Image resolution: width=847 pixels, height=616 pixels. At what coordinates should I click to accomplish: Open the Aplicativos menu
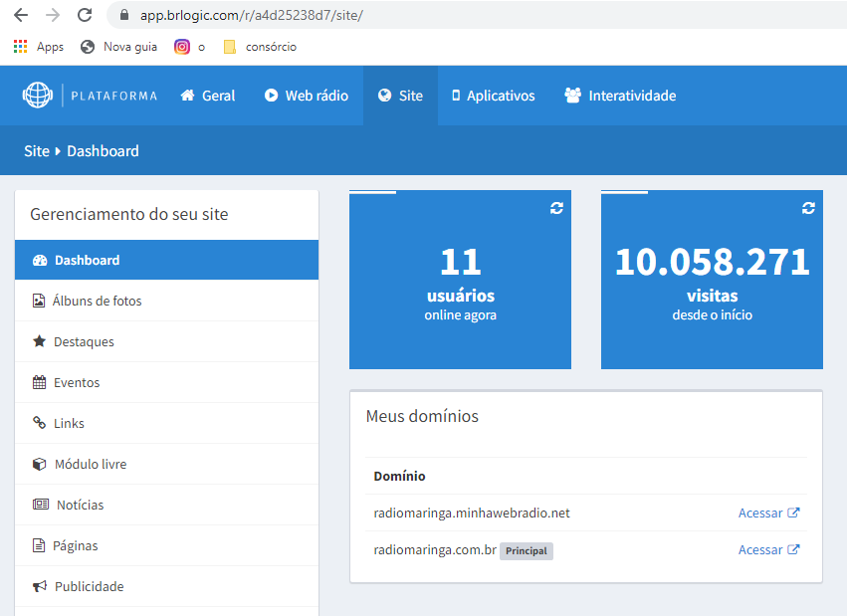pyautogui.click(x=494, y=96)
